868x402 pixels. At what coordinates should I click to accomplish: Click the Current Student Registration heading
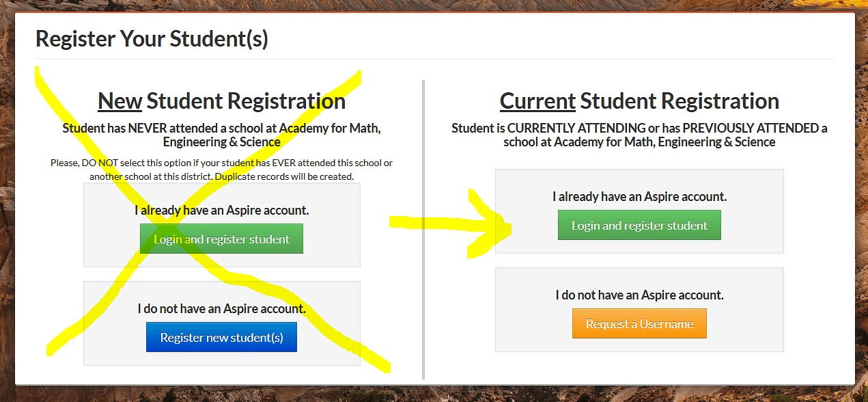coord(639,101)
